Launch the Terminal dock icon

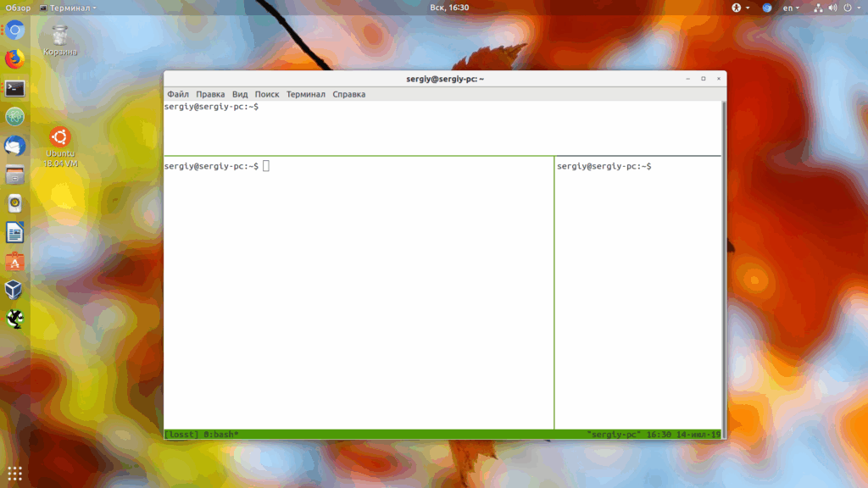tap(15, 88)
